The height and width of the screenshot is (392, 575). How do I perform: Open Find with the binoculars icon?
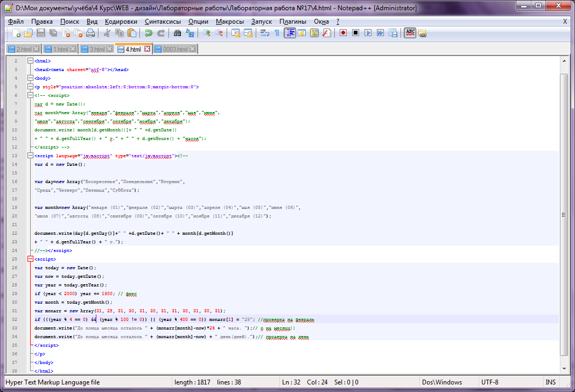pyautogui.click(x=178, y=33)
